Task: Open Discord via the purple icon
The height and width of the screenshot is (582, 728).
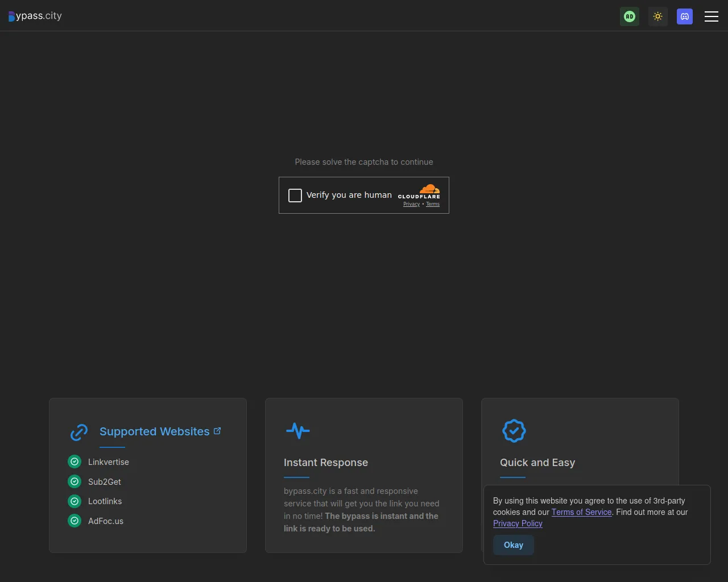Action: click(684, 16)
